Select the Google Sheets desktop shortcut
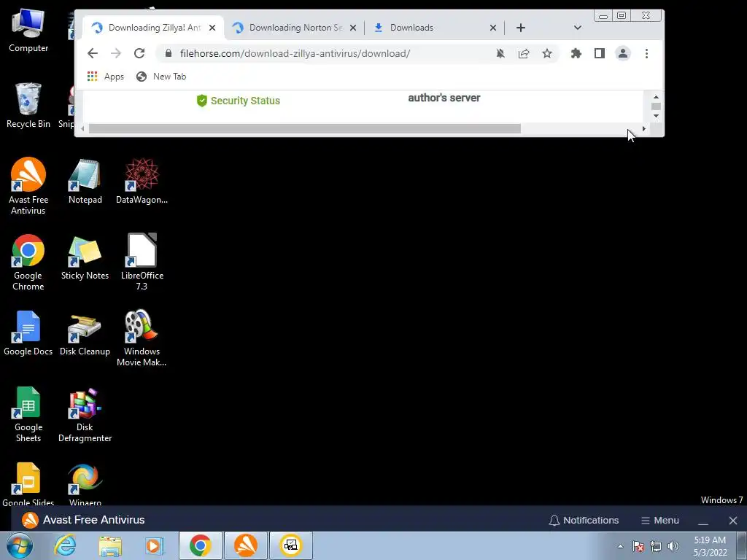Viewport: 747px width, 560px height. (x=28, y=414)
